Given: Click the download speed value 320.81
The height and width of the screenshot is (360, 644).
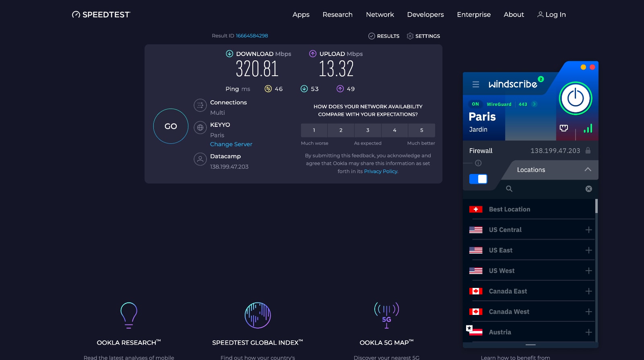Looking at the screenshot, I should 257,69.
